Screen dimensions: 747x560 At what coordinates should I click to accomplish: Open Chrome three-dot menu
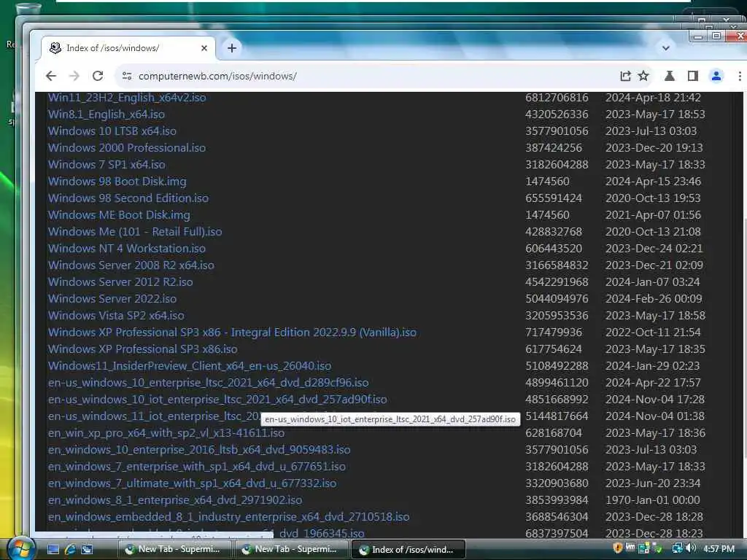coord(740,76)
